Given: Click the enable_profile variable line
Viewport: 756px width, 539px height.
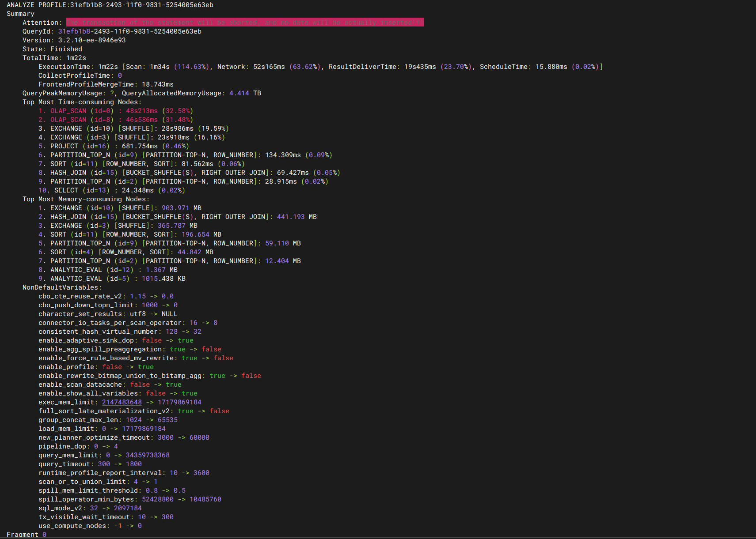Looking at the screenshot, I should click(96, 367).
